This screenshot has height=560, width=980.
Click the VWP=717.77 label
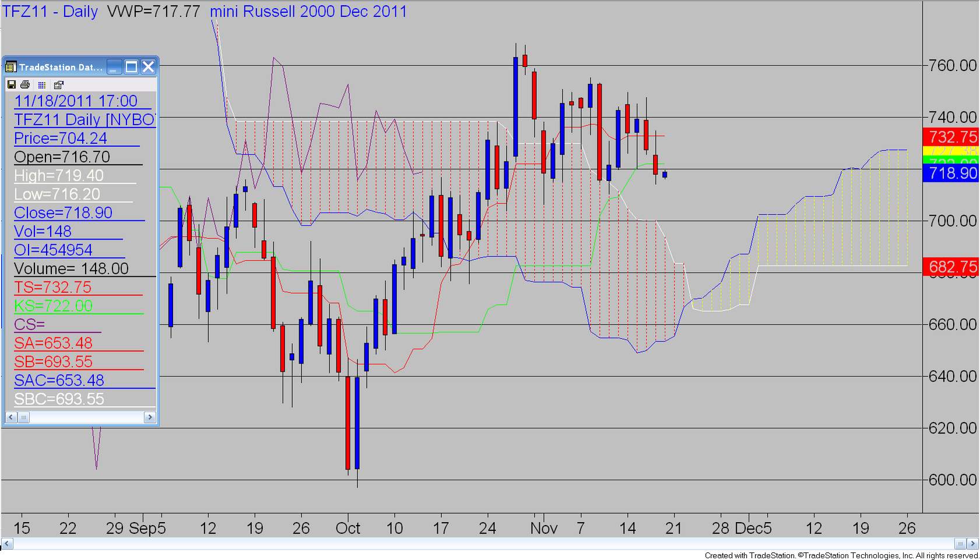coord(154,12)
